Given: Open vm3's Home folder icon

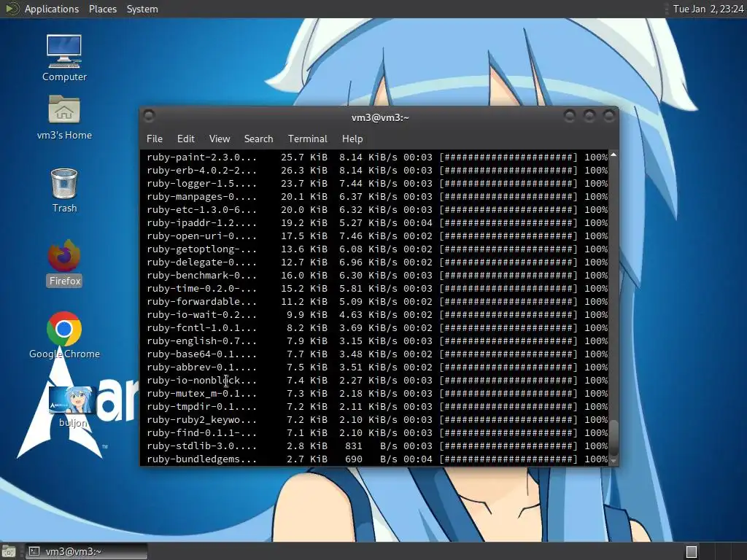Looking at the screenshot, I should coord(64,117).
